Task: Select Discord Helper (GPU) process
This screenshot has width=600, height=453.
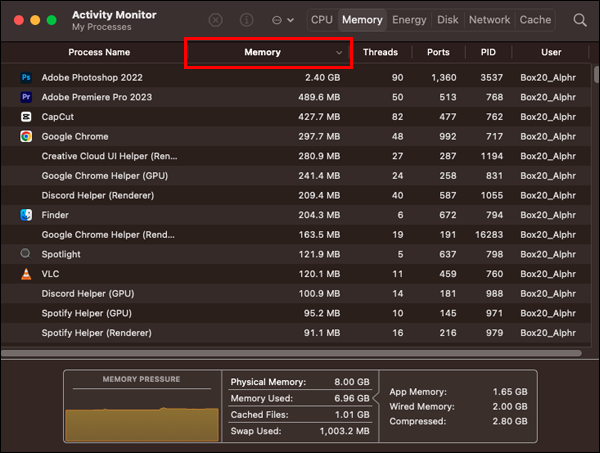Action: tap(88, 293)
